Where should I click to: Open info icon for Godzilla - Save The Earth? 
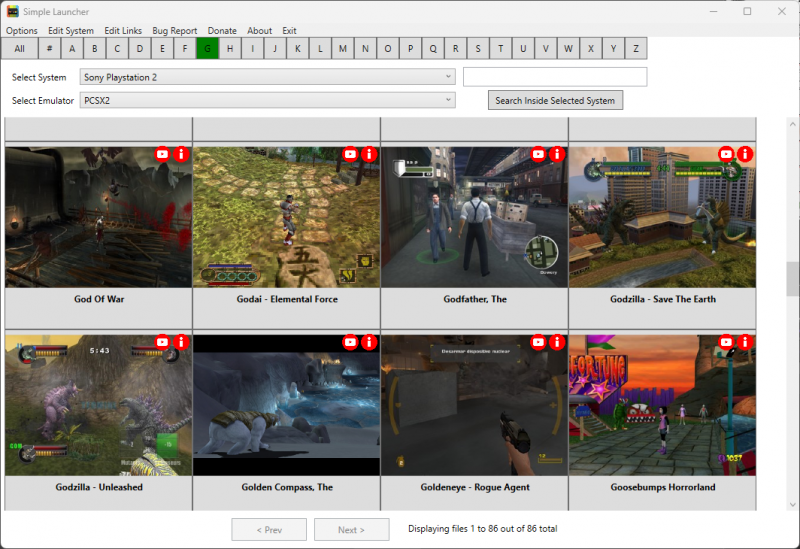click(x=745, y=154)
